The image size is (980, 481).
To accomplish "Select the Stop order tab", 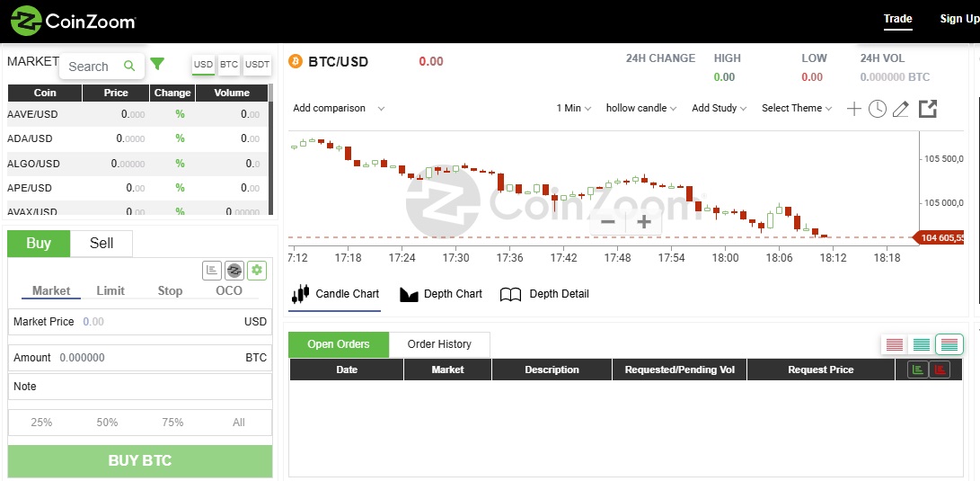I will (170, 291).
